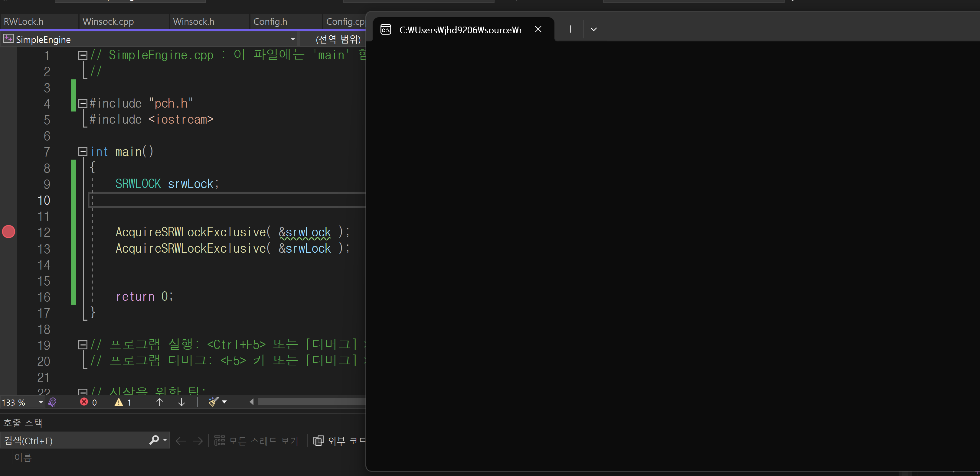Viewport: 980px width, 476px height.
Task: Open the Winsock.cpp tab
Action: tap(108, 22)
